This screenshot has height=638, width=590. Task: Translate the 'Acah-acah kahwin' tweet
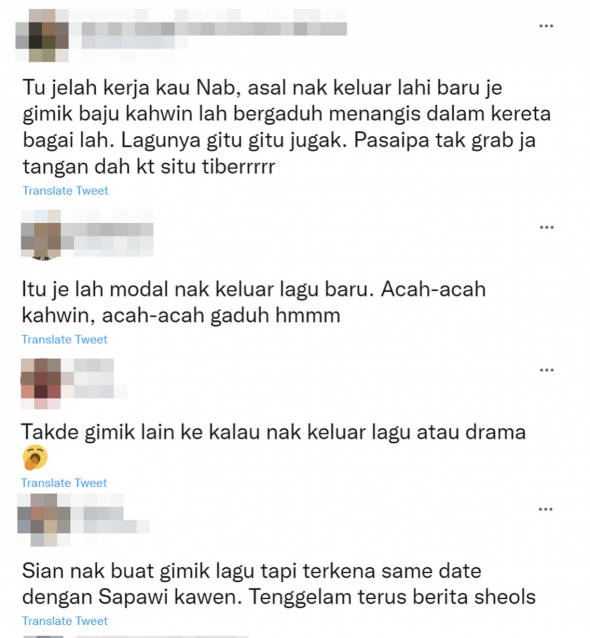[64, 339]
